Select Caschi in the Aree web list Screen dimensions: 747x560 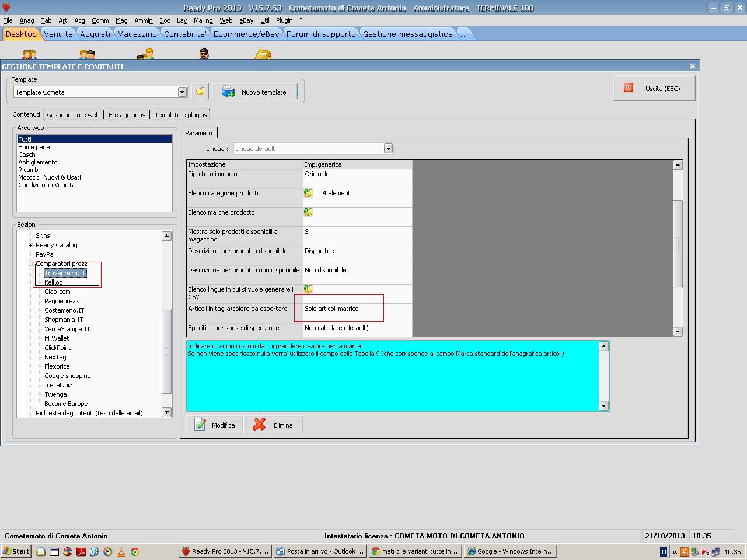click(27, 155)
